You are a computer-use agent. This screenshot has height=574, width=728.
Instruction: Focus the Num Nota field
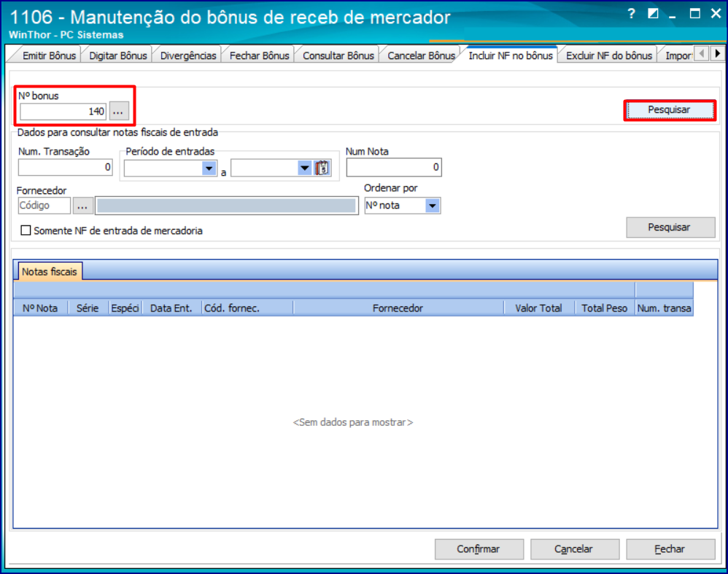point(394,168)
